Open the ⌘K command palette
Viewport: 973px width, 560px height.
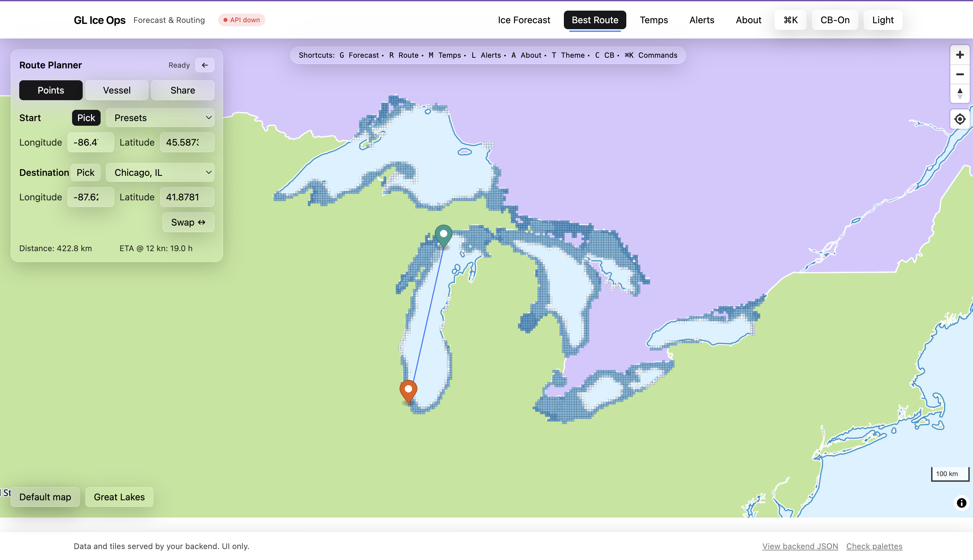coord(790,20)
